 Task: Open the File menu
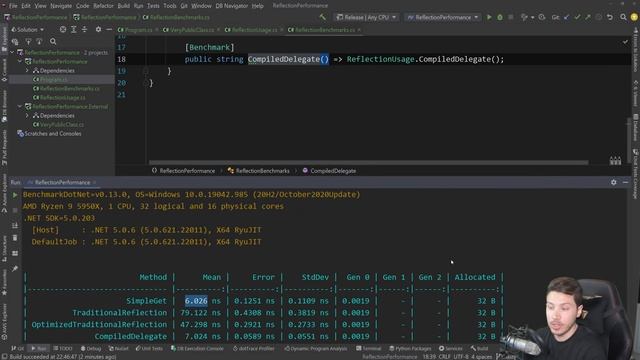click(13, 6)
